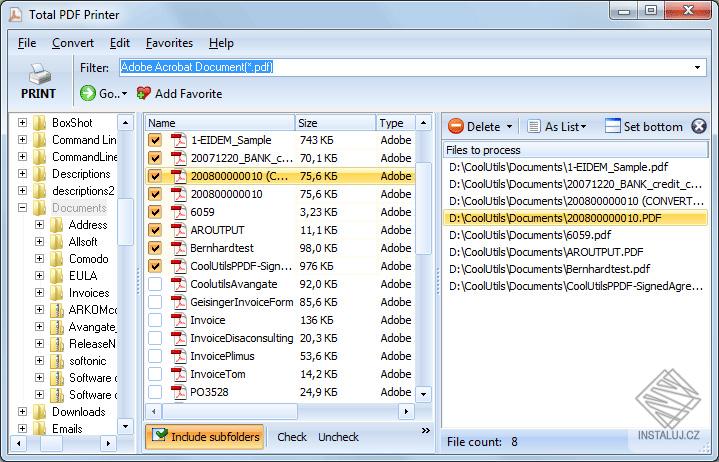
Task: Open the Edit menu
Action: (120, 43)
